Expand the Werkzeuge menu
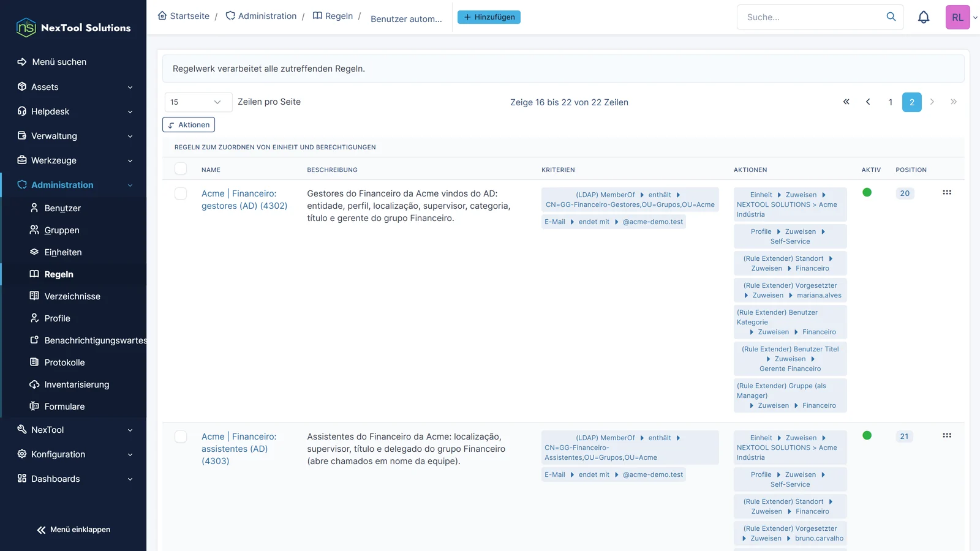The image size is (980, 551). point(73,160)
